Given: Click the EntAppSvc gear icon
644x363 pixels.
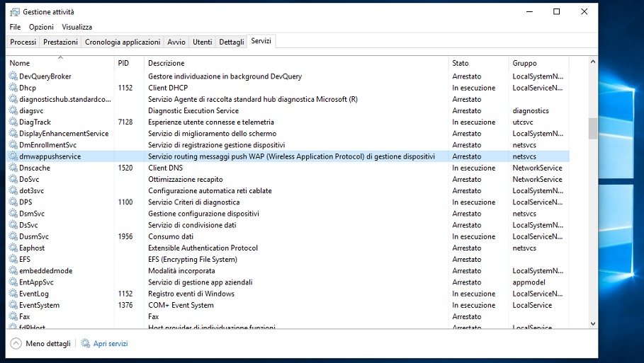Looking at the screenshot, I should point(13,282).
